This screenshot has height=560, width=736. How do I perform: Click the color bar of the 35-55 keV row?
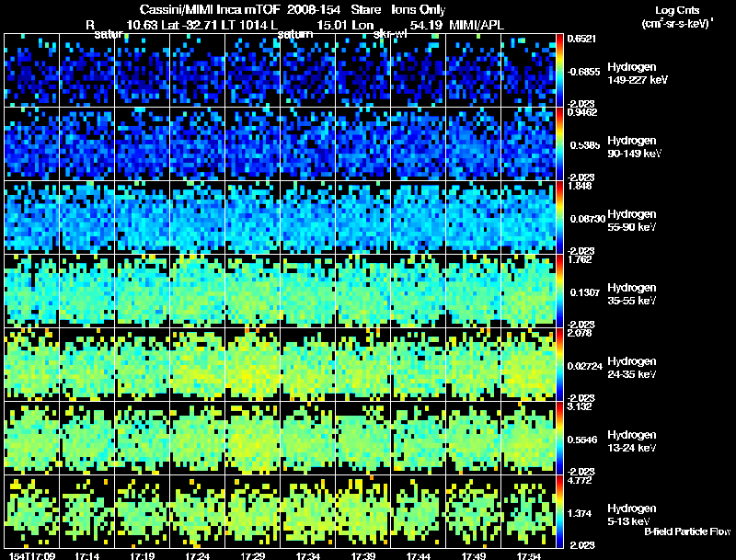pos(559,291)
